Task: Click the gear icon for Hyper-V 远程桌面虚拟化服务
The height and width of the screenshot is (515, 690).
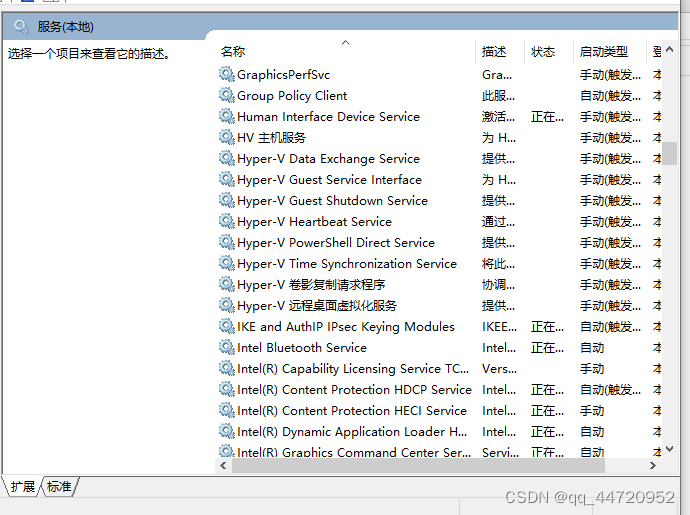Action: [227, 305]
